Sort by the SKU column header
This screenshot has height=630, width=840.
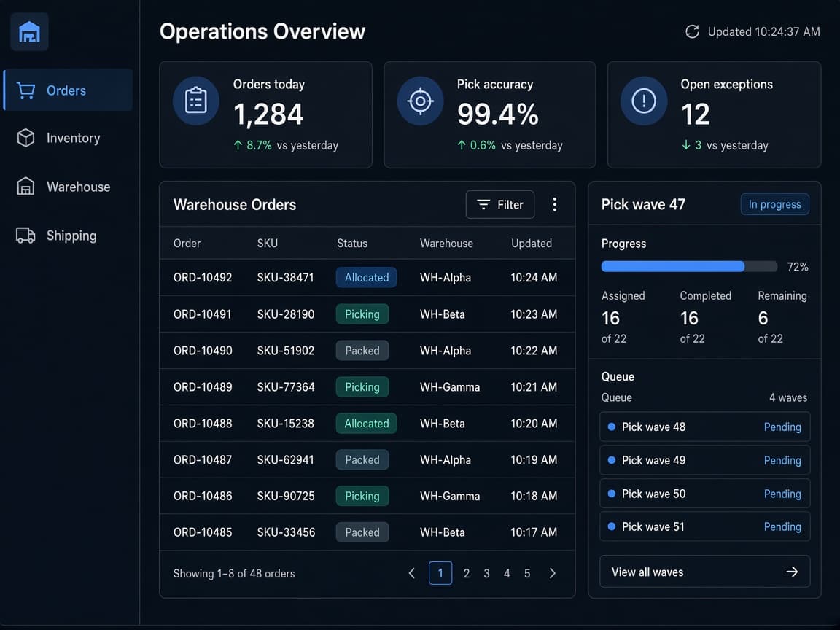[x=268, y=244]
